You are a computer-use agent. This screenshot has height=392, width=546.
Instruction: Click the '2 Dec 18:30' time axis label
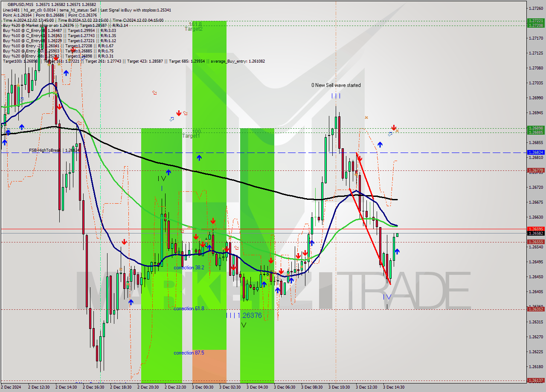coord(121,387)
